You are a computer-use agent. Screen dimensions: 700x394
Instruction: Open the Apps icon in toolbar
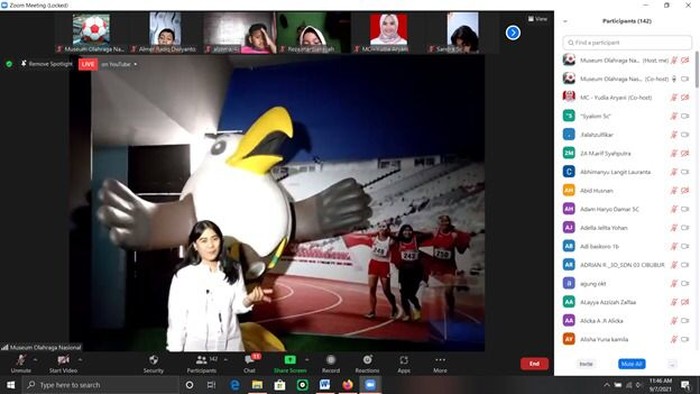404,360
